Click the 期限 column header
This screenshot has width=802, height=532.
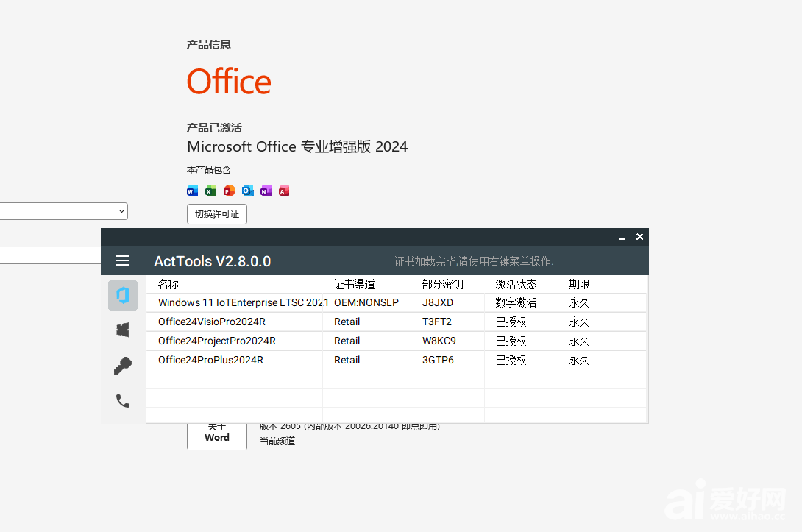point(580,285)
